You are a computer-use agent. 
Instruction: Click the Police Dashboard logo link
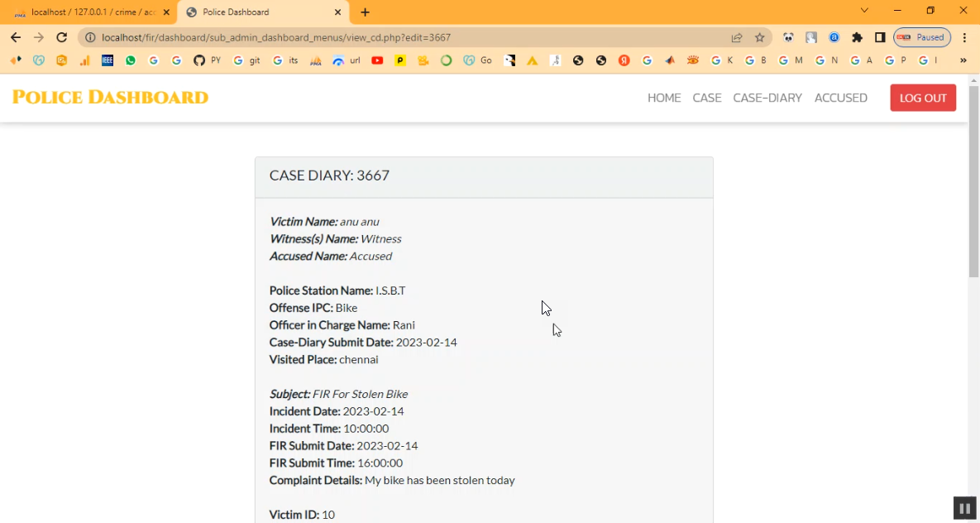coord(110,98)
